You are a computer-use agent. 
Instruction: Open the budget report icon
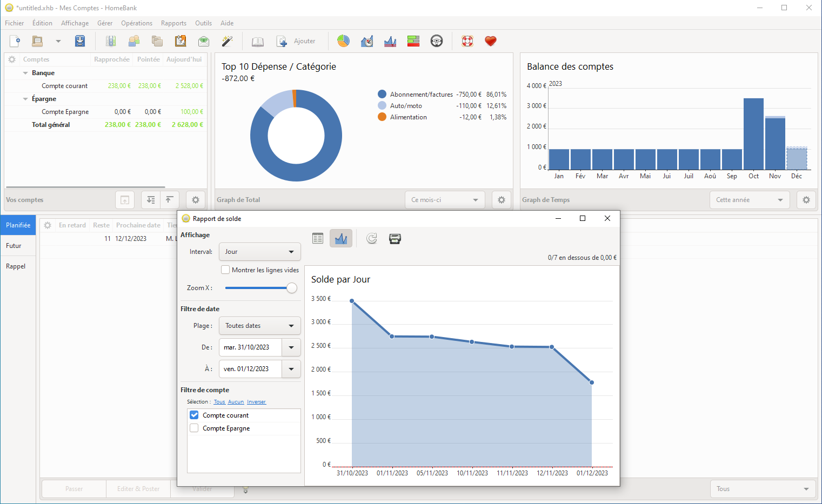tap(413, 41)
